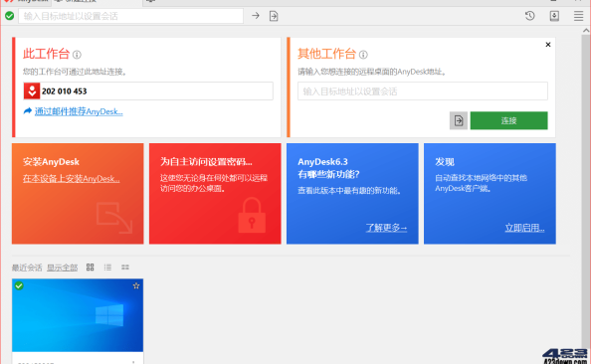Open the hamburger main menu

tap(578, 16)
